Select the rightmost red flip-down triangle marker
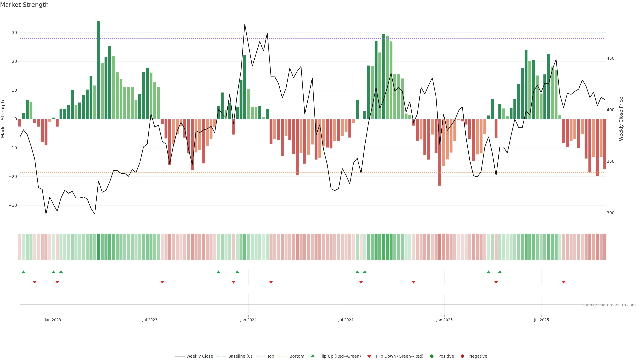This screenshot has height=362, width=644. [563, 282]
